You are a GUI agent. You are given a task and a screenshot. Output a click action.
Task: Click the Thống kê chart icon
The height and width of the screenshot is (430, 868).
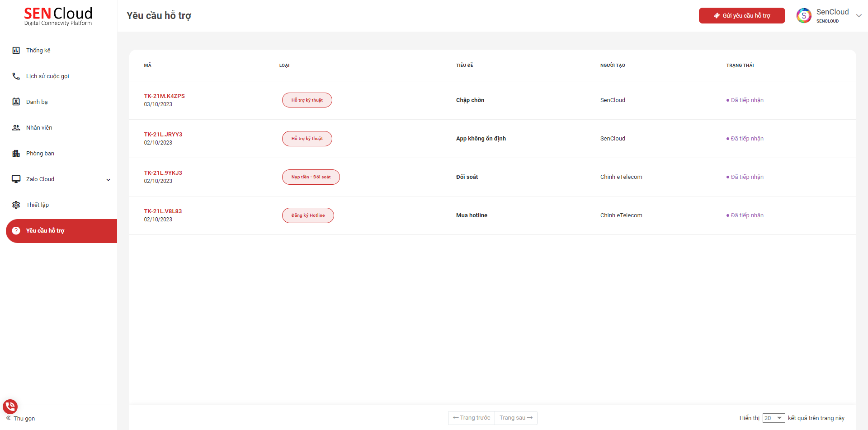click(x=16, y=51)
